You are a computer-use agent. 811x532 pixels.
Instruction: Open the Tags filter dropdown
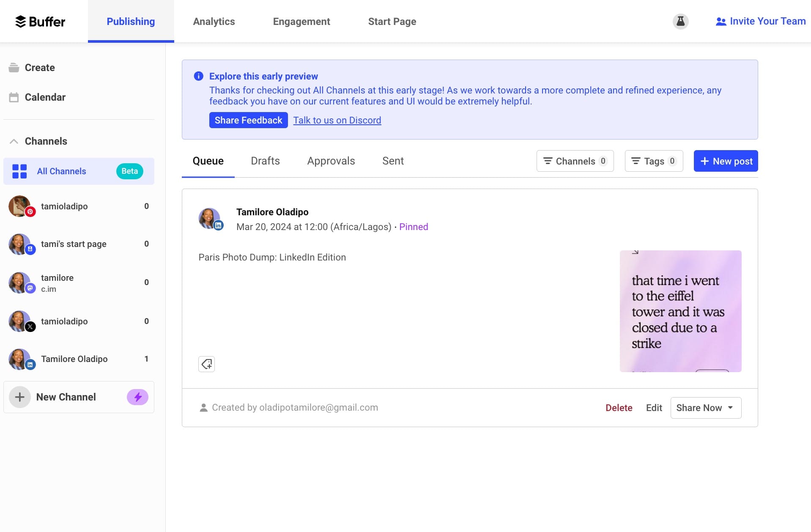click(654, 161)
